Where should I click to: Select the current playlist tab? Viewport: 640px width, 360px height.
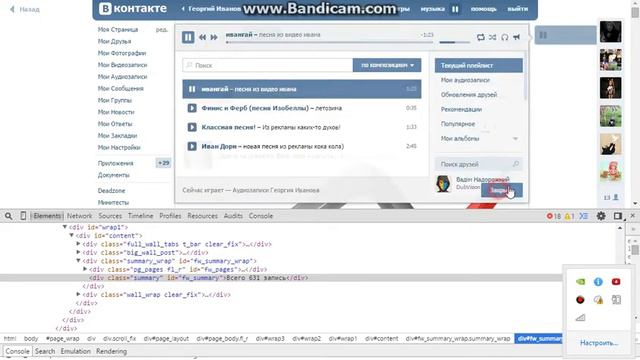click(x=479, y=65)
